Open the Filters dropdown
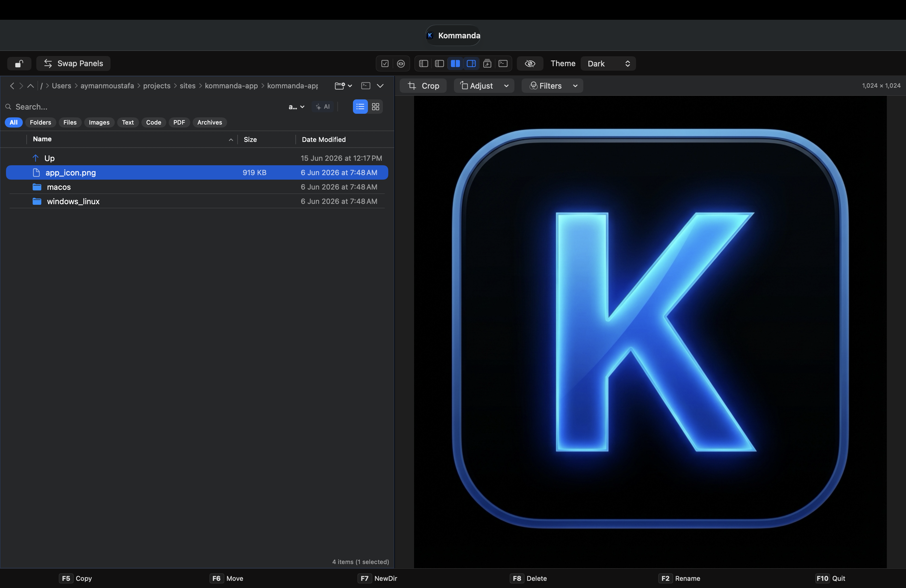This screenshot has height=588, width=906. coord(552,86)
